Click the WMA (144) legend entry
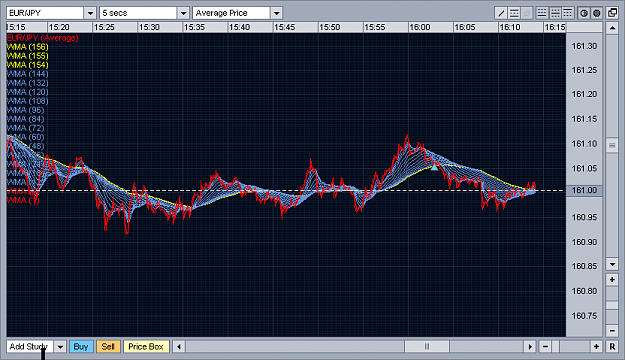 point(28,74)
